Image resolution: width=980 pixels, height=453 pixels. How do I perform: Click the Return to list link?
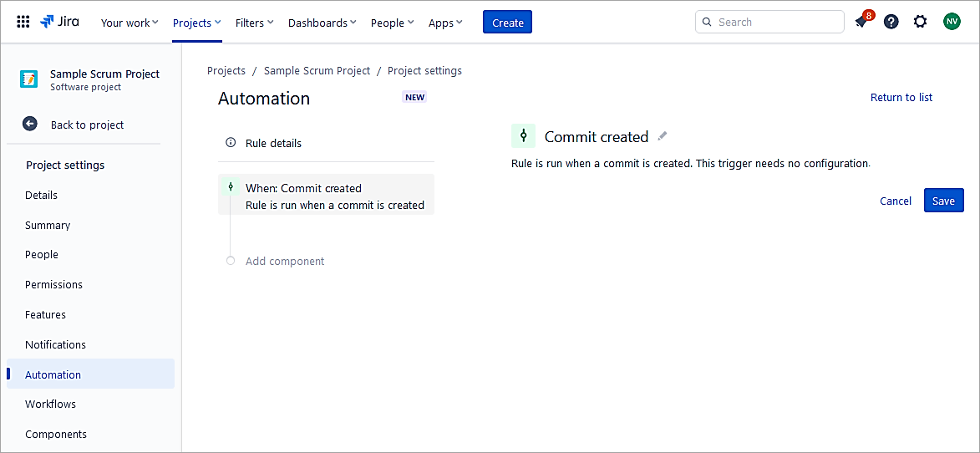(x=901, y=98)
